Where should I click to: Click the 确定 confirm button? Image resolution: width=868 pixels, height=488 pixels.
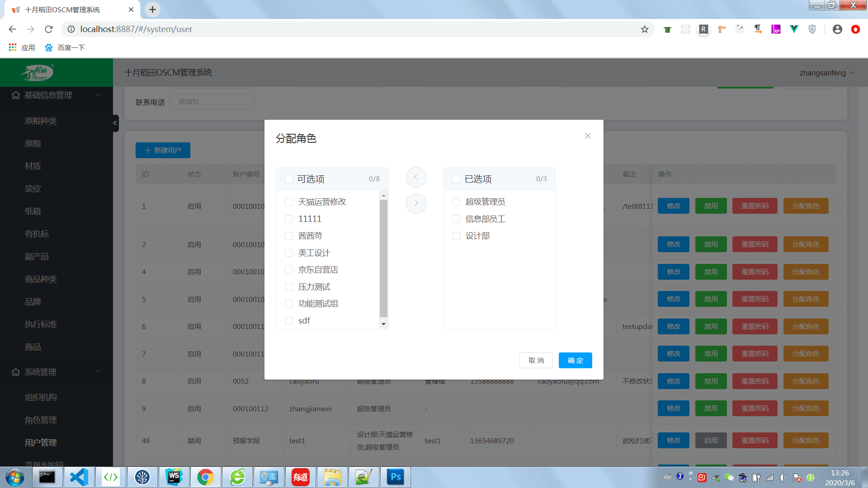(575, 361)
